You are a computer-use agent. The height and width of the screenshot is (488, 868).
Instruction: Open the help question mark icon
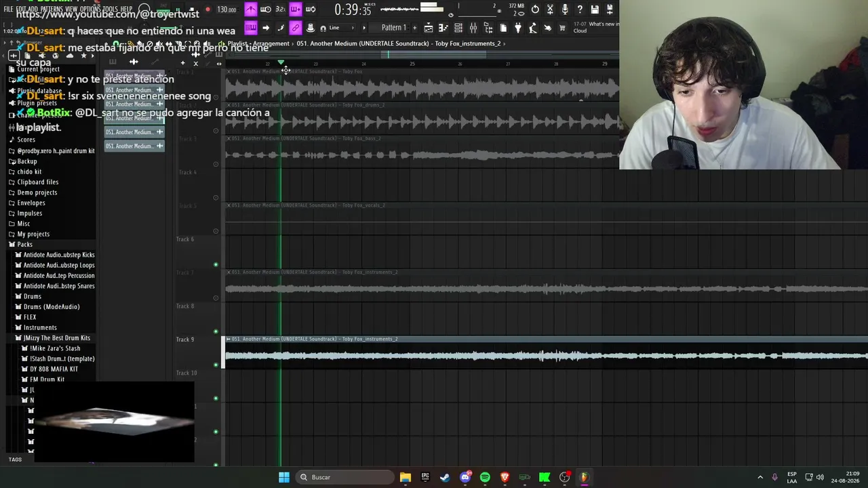tap(580, 9)
